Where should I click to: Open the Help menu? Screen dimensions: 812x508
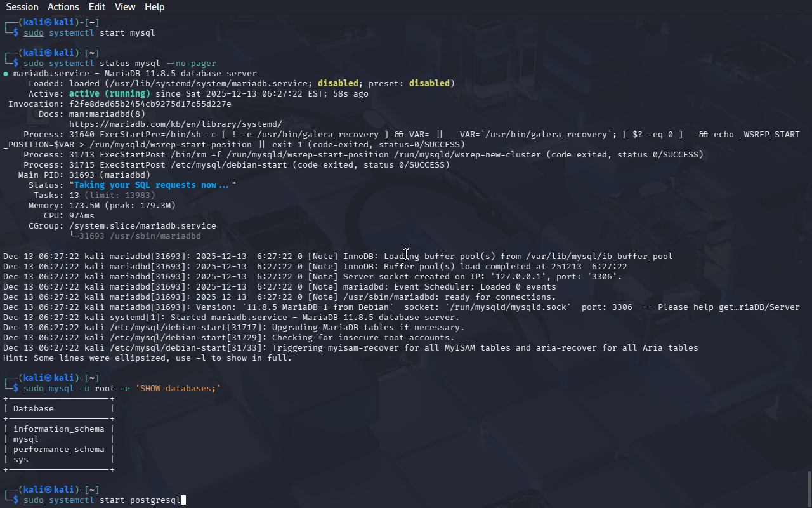click(154, 7)
